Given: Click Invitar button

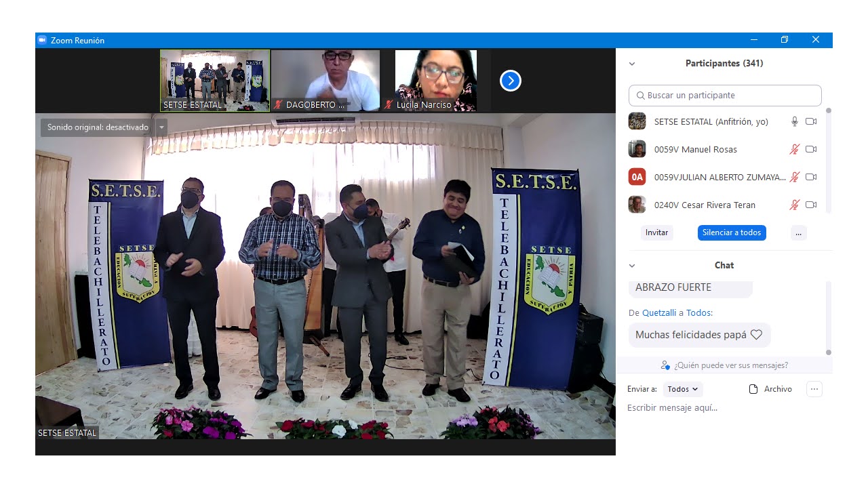Looking at the screenshot, I should click(656, 232).
